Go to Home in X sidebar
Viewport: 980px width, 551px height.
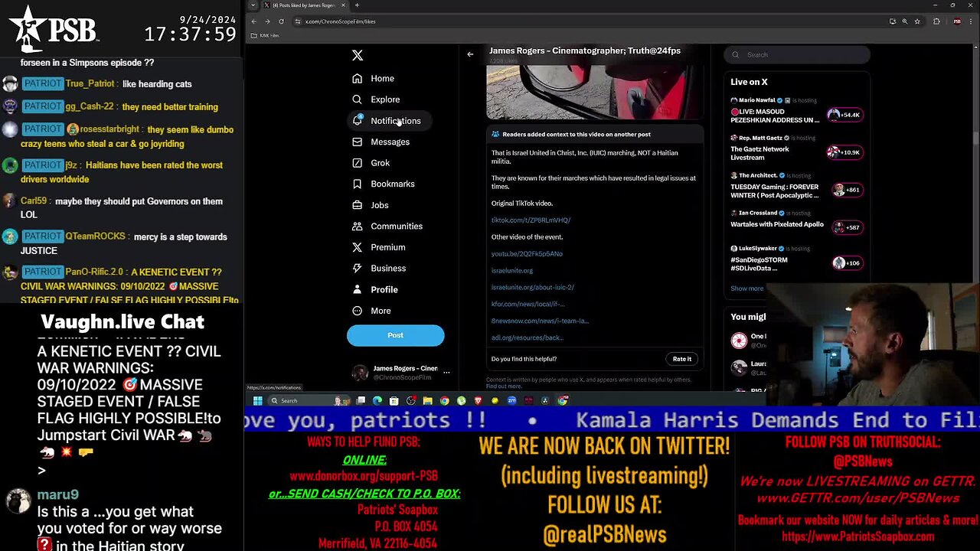(374, 78)
